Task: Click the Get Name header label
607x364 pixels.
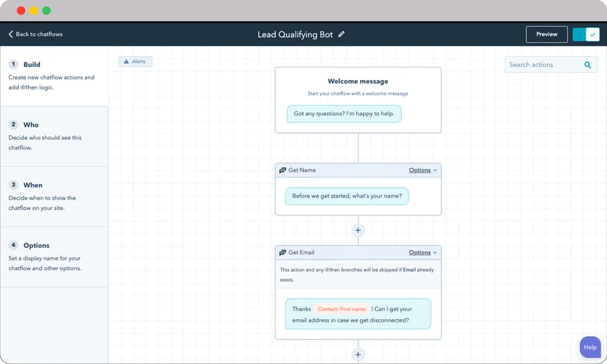Action: click(302, 170)
